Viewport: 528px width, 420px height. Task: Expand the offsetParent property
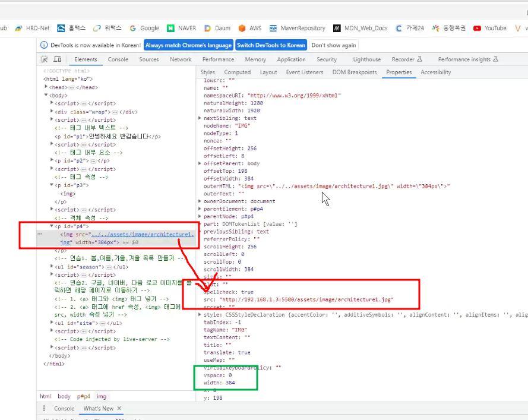(200, 163)
